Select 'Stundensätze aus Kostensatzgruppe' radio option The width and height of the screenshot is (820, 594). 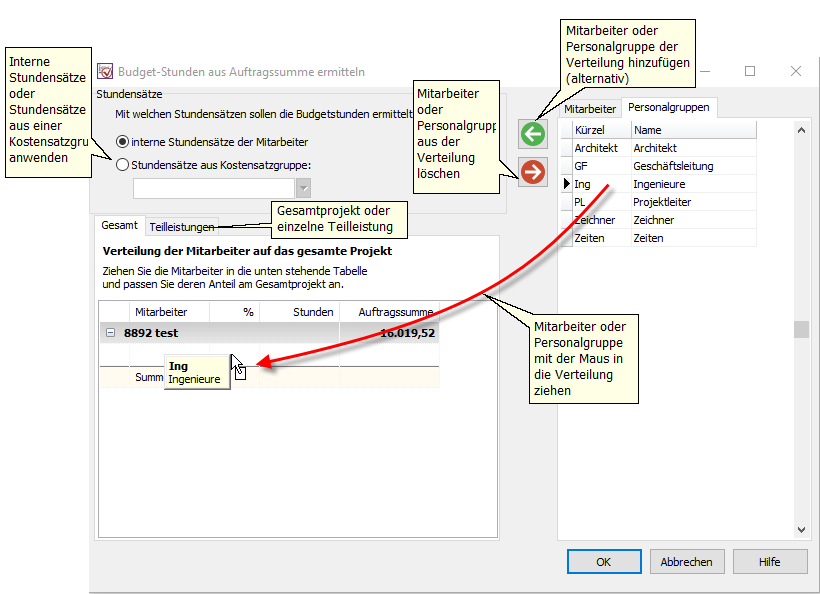pyautogui.click(x=123, y=165)
